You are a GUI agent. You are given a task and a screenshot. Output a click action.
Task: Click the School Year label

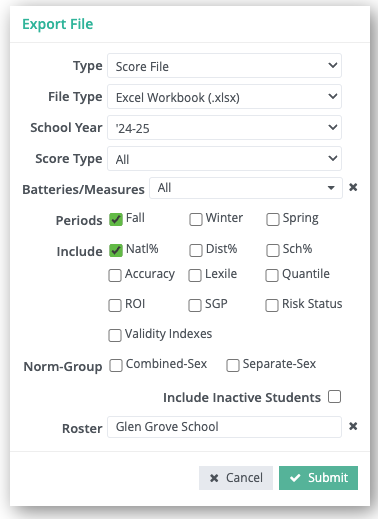click(66, 128)
